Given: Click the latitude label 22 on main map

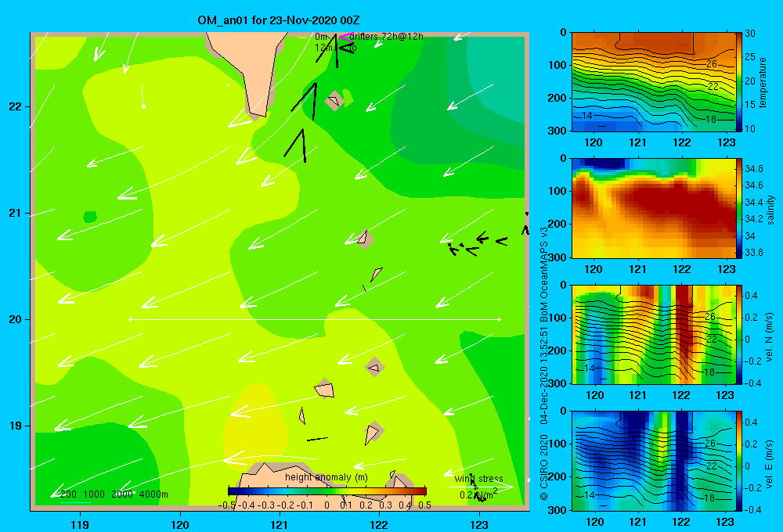Looking at the screenshot, I should 15,106.
